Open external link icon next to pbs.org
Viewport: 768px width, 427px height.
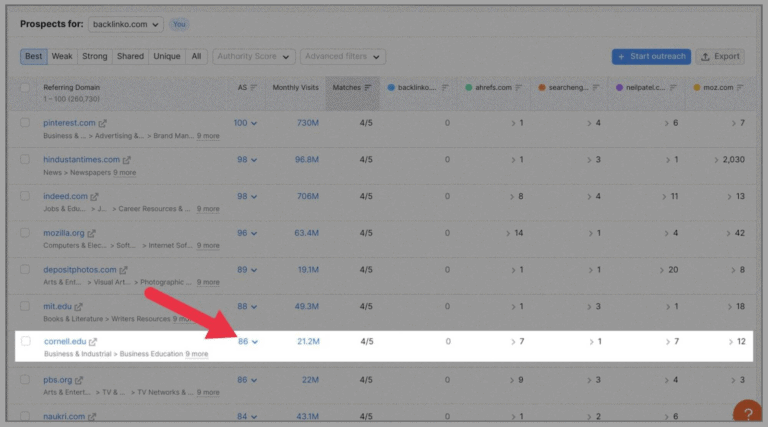coord(79,380)
